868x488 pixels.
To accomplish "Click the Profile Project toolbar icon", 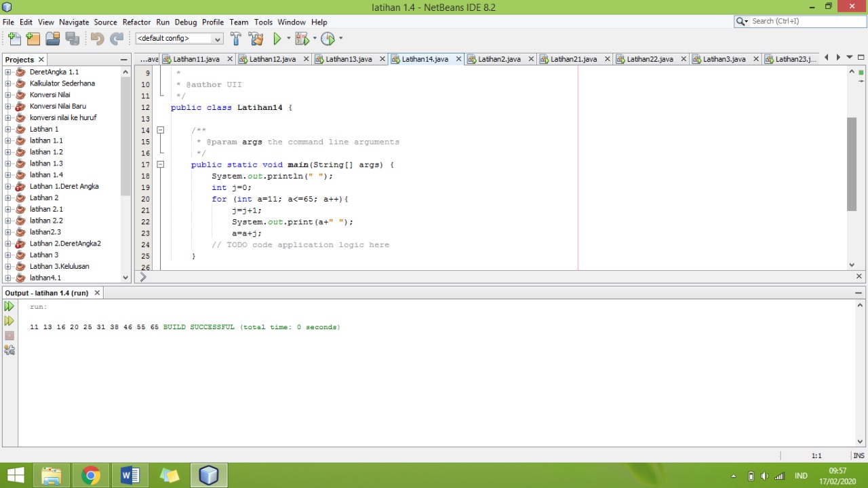I will 328,39.
